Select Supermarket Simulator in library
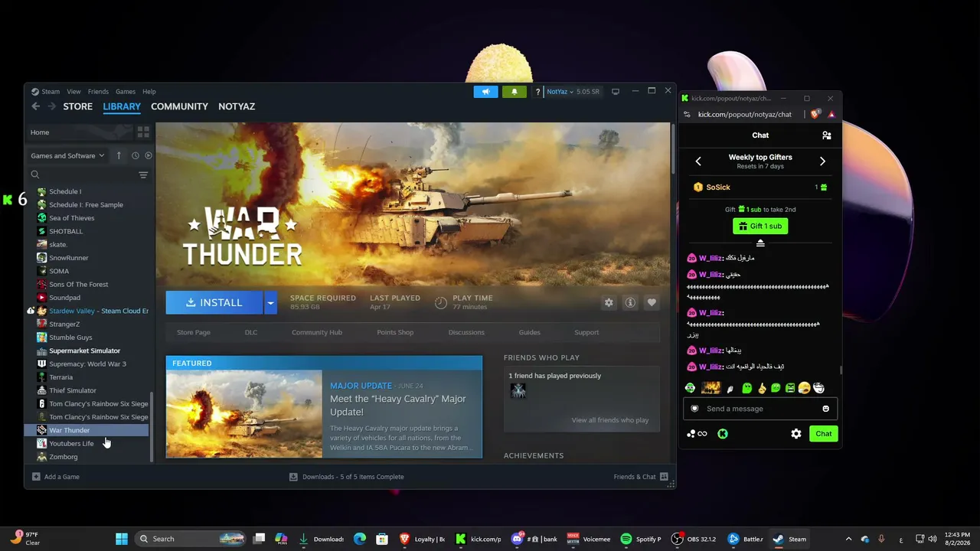 coord(89,350)
